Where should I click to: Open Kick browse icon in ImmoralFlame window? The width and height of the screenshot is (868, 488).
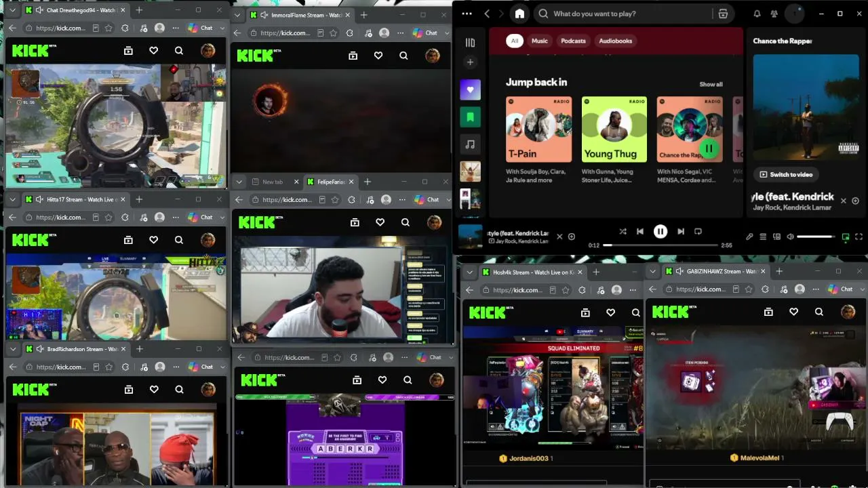[x=353, y=56]
